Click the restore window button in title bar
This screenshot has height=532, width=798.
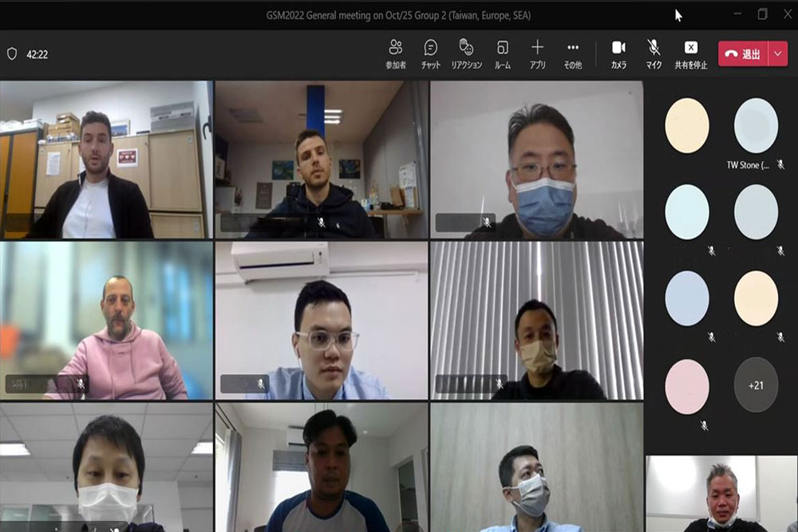763,14
